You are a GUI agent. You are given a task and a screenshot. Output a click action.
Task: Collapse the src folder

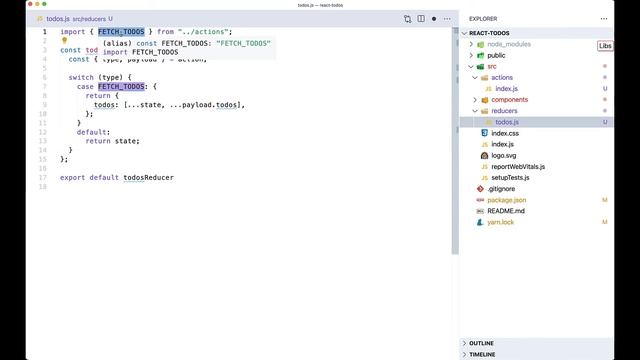click(x=471, y=66)
